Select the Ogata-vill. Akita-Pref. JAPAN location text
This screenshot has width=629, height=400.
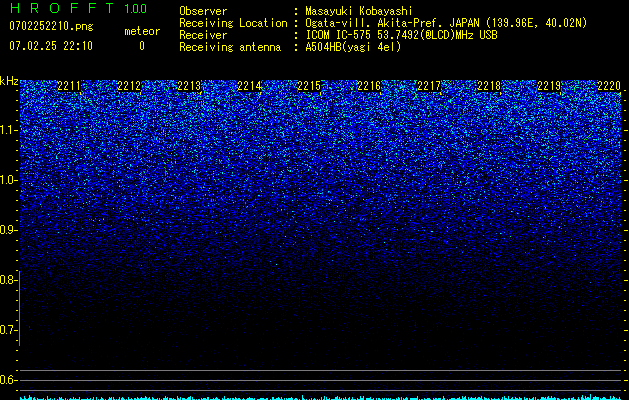point(446,24)
